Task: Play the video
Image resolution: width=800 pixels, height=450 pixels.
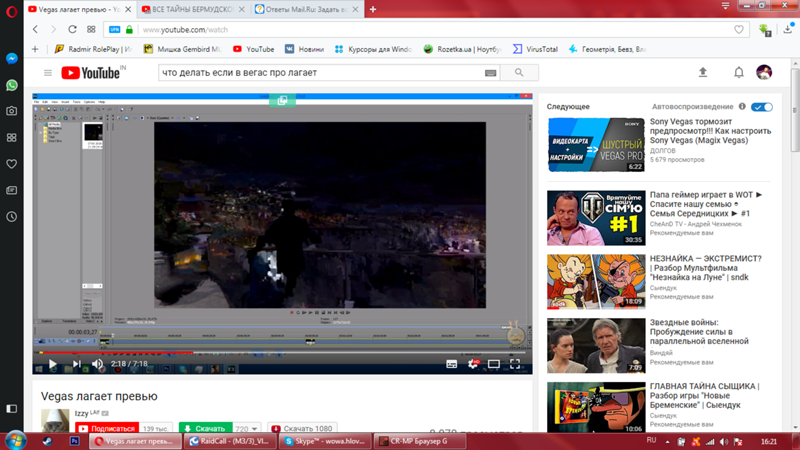Action: [53, 364]
